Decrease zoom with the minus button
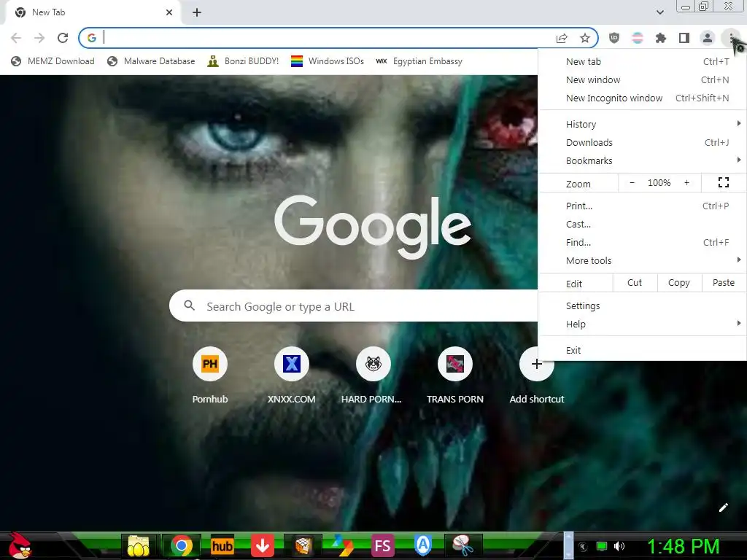This screenshot has width=747, height=560. pos(632,183)
